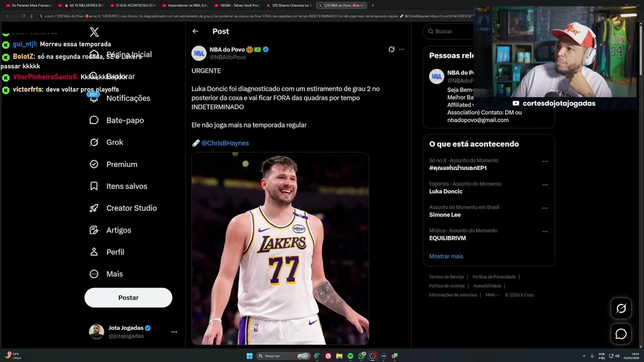Click the bell notifications icon
The height and width of the screenshot is (362, 644).
click(94, 99)
